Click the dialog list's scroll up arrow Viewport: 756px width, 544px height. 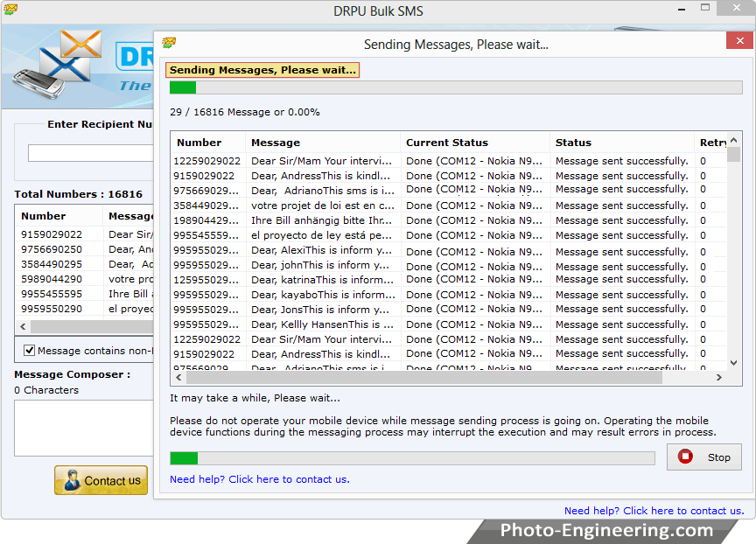734,140
